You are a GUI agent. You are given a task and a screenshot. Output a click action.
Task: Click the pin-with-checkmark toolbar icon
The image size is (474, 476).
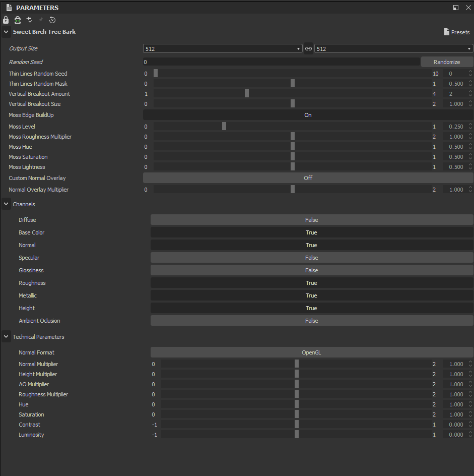pos(29,20)
